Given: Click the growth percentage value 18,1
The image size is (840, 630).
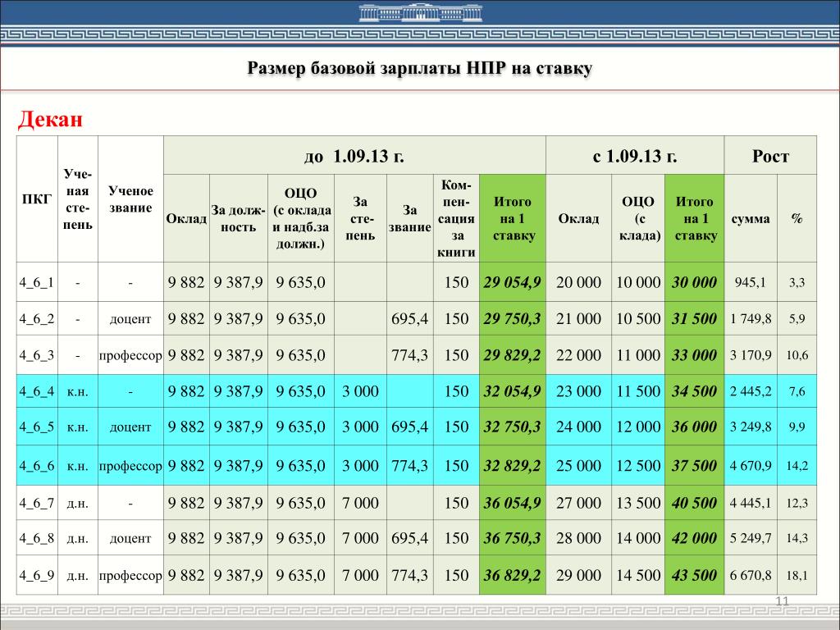Looking at the screenshot, I should (797, 575).
